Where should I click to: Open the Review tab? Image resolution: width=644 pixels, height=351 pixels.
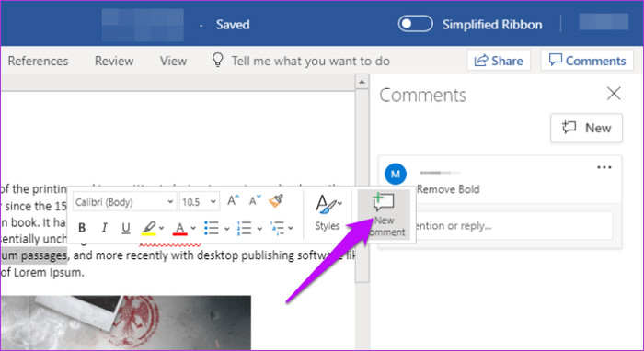(x=114, y=61)
